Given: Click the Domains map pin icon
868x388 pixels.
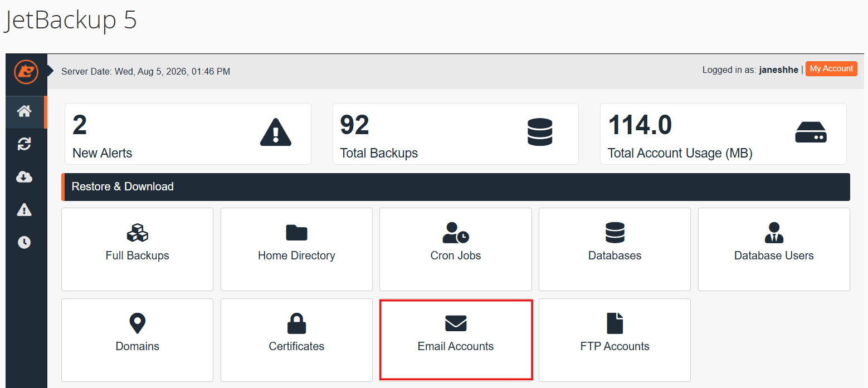Looking at the screenshot, I should click(x=137, y=323).
